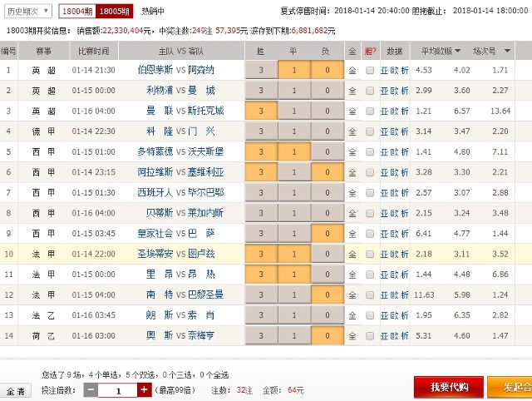
Task: Open 欧 data link for 利物浦 VS 曼城
Action: click(x=394, y=91)
